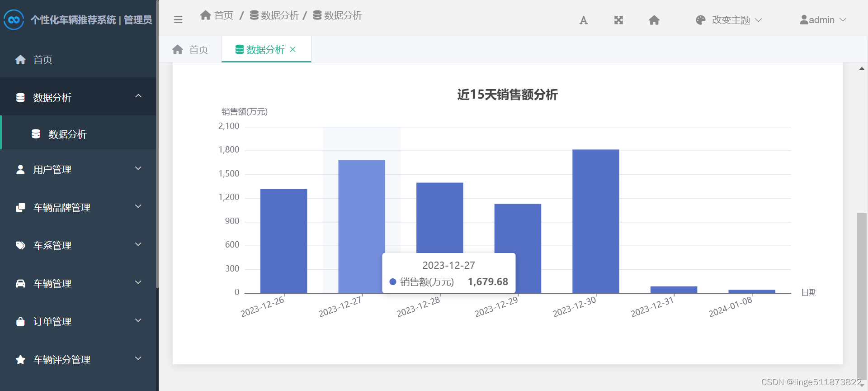Select the 数据分析 page tab

click(266, 49)
